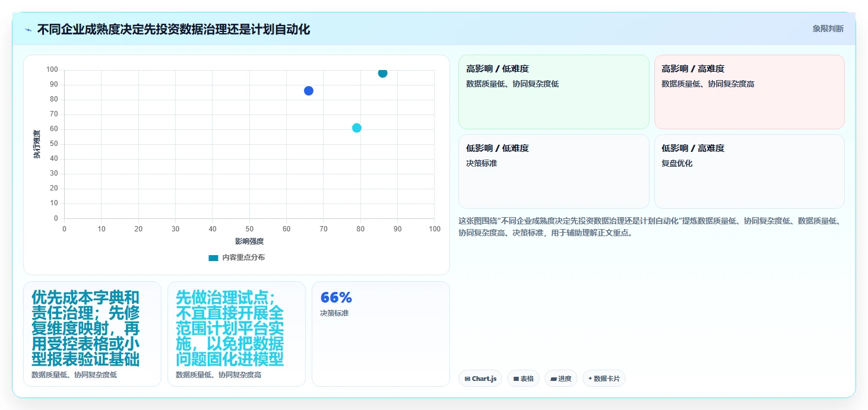Viewport: 868px width, 410px height.
Task: Select the 高影响 / 高难度 quadrant card
Action: [749, 92]
